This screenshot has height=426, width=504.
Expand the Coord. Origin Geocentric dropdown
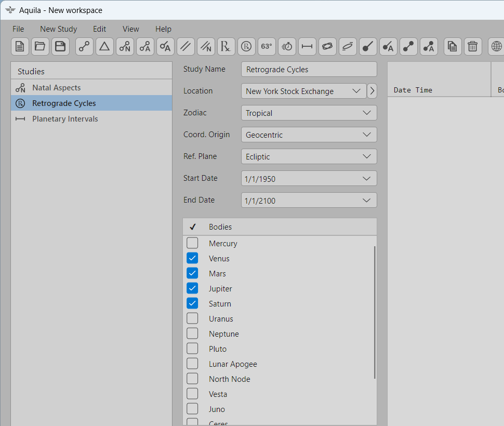tap(309, 135)
